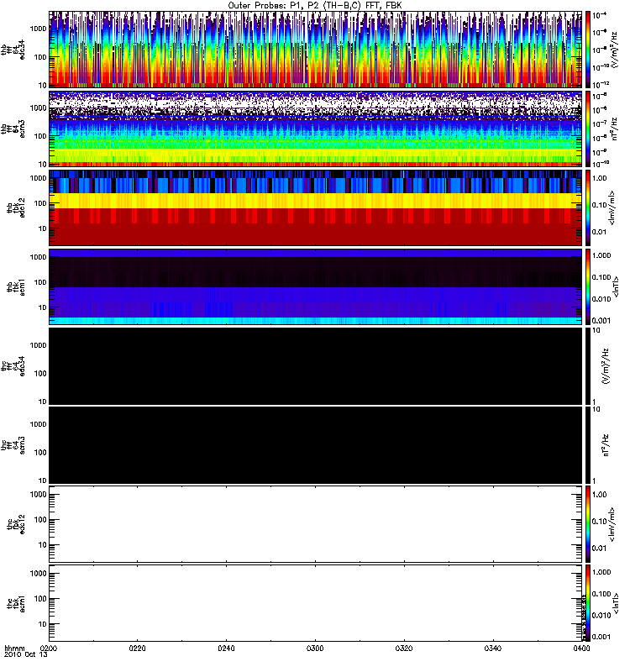This screenshot has height=672, width=630.
Task: Select the empty thc fbk scm1 panel
Action: tap(316, 602)
